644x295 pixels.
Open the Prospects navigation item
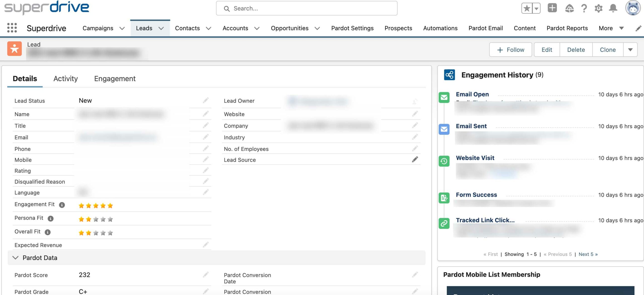[x=398, y=28]
